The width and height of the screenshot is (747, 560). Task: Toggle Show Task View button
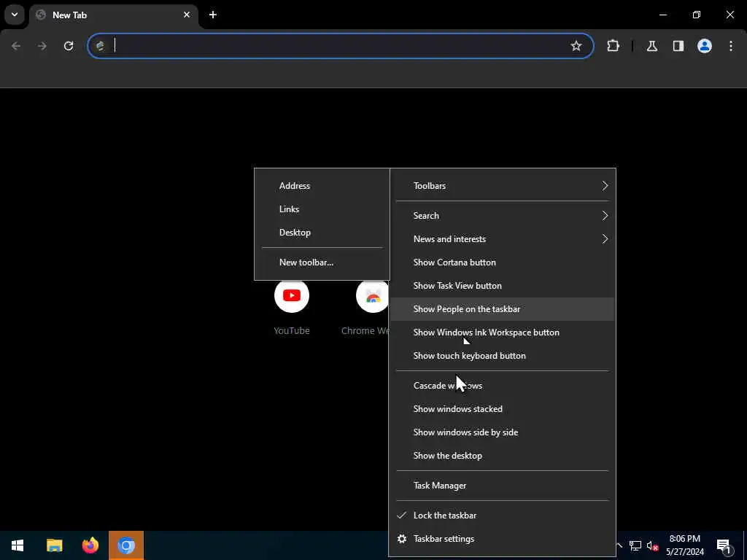click(x=503, y=286)
